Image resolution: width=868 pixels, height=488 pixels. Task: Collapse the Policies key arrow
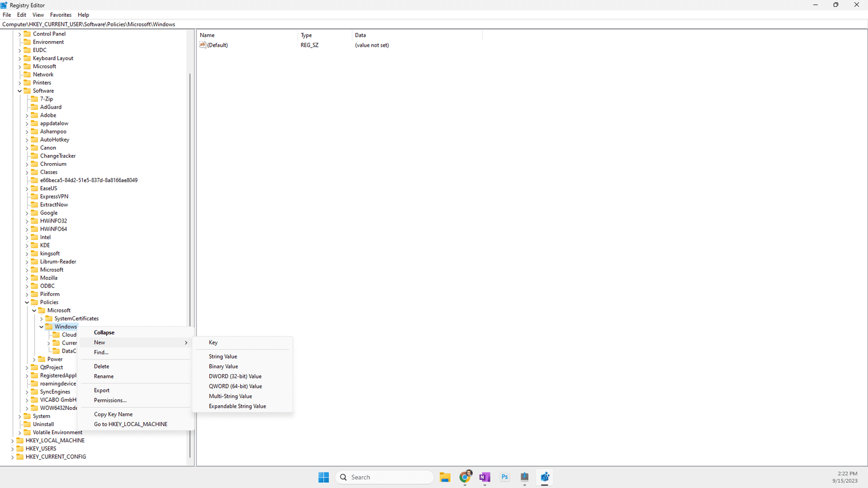27,302
